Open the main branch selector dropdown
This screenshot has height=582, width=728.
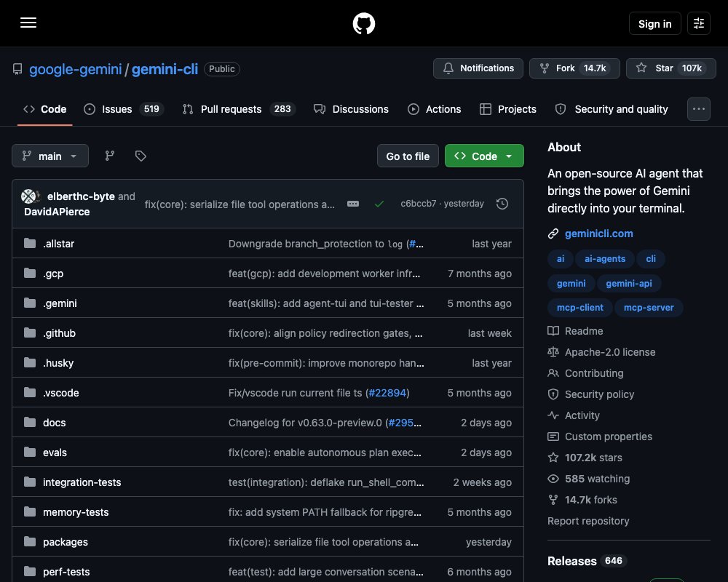(50, 156)
